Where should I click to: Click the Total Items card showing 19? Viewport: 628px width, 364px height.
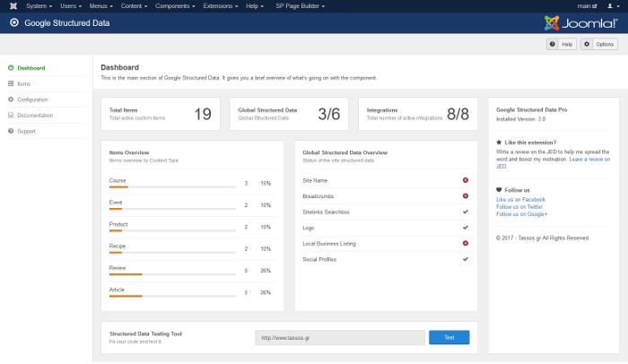(161, 114)
